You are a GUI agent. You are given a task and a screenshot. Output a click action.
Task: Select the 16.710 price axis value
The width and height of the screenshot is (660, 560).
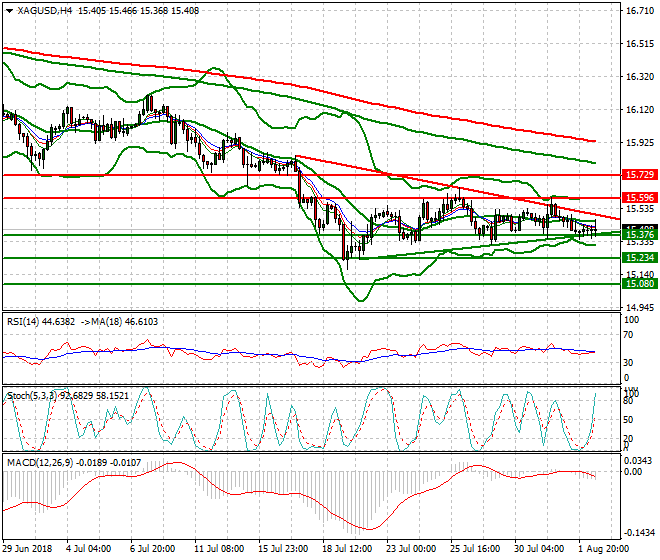point(640,11)
